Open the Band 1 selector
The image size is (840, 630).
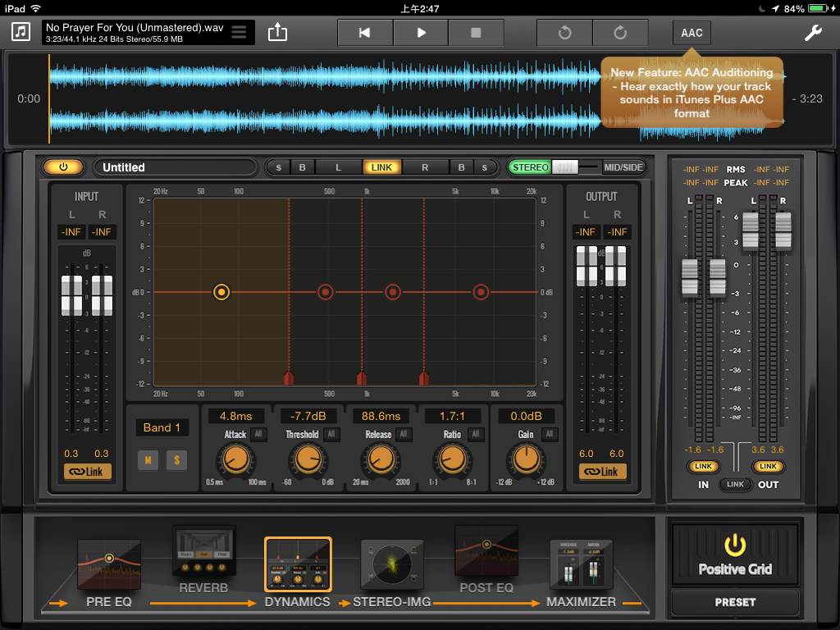161,427
